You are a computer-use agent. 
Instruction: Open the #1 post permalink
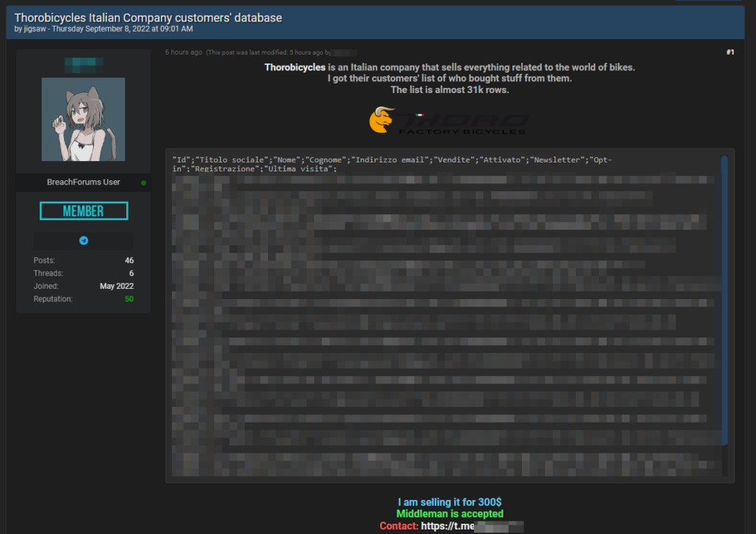pyautogui.click(x=729, y=52)
